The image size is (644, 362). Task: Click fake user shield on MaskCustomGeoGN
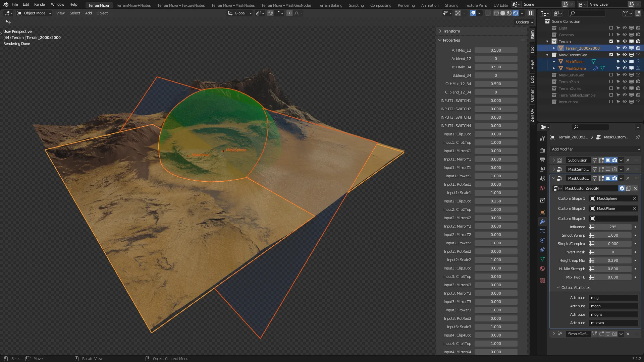coord(622,188)
